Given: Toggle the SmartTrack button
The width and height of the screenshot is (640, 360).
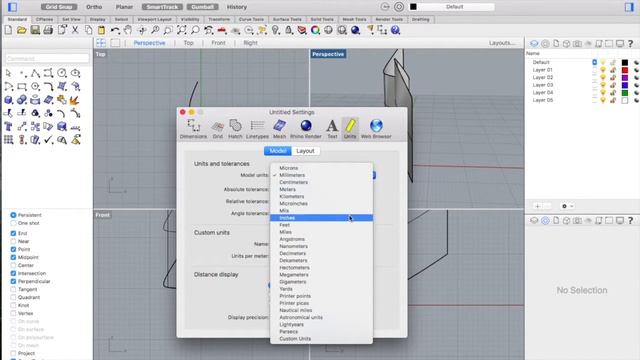Looking at the screenshot, I should click(x=162, y=7).
